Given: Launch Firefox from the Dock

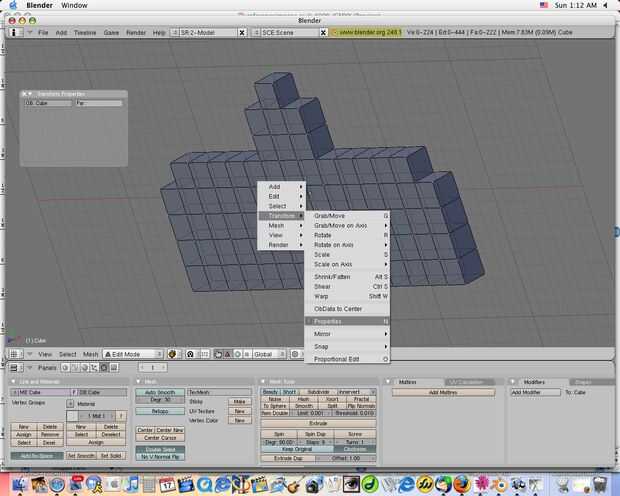Looking at the screenshot, I should 462,485.
